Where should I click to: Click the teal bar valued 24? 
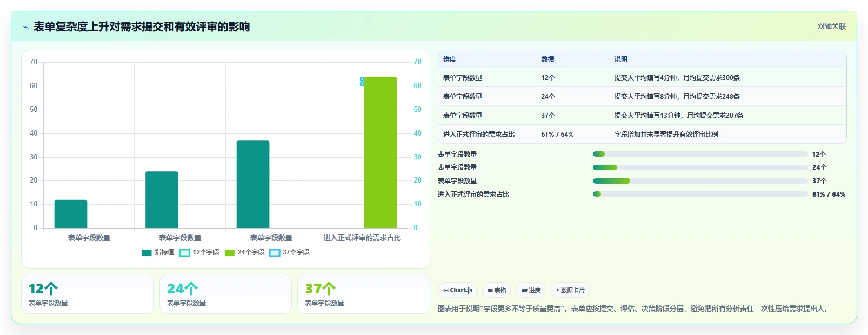162,200
